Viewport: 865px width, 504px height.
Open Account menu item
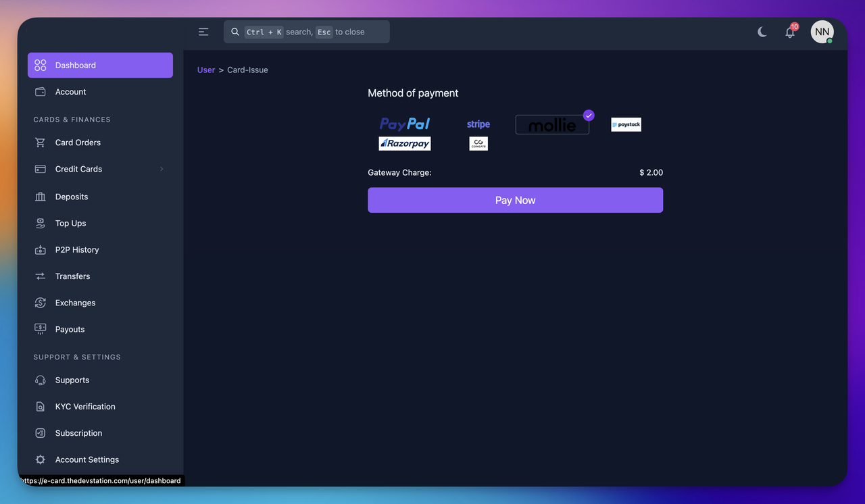tap(100, 92)
